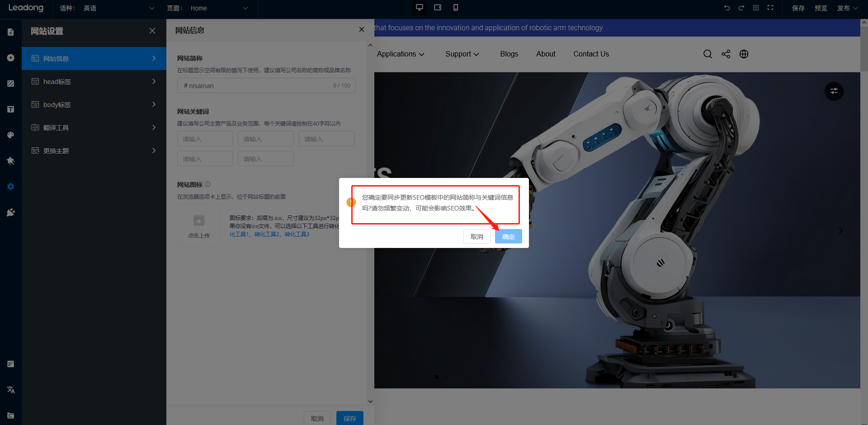Open the language globe icon
This screenshot has height=425, width=868.
click(x=744, y=54)
